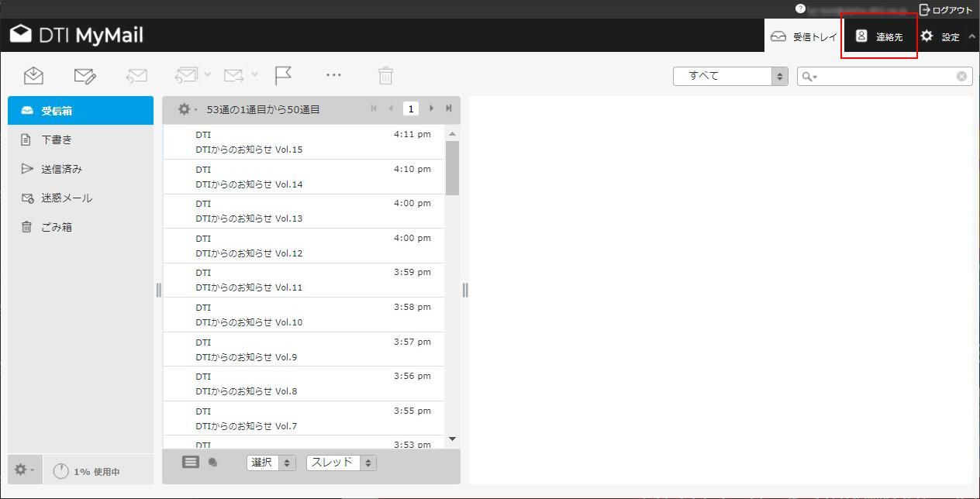Switch to list view icon at bottom
The width and height of the screenshot is (980, 499).
191,462
